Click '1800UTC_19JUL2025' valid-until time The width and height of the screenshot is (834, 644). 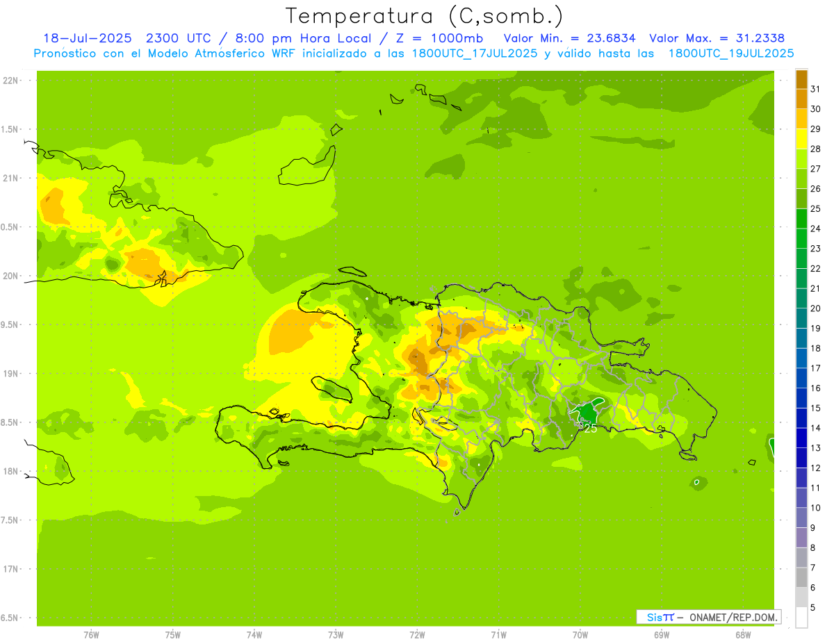click(731, 53)
